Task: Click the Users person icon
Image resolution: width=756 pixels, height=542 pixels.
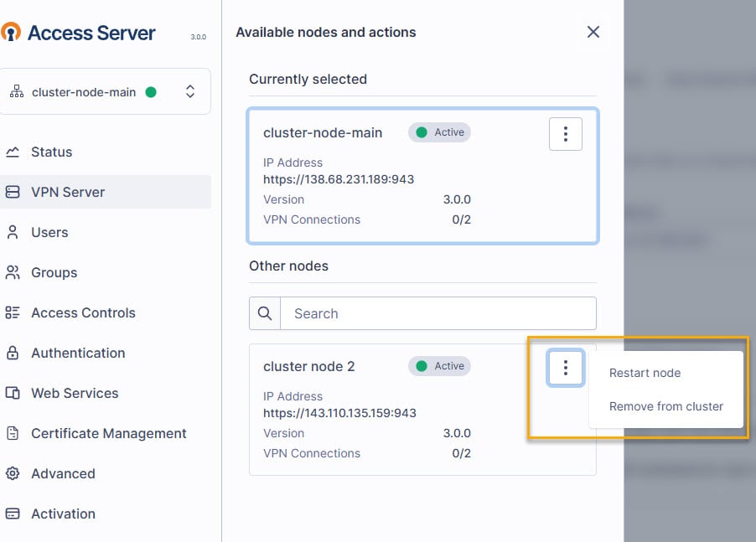Action: 13,232
